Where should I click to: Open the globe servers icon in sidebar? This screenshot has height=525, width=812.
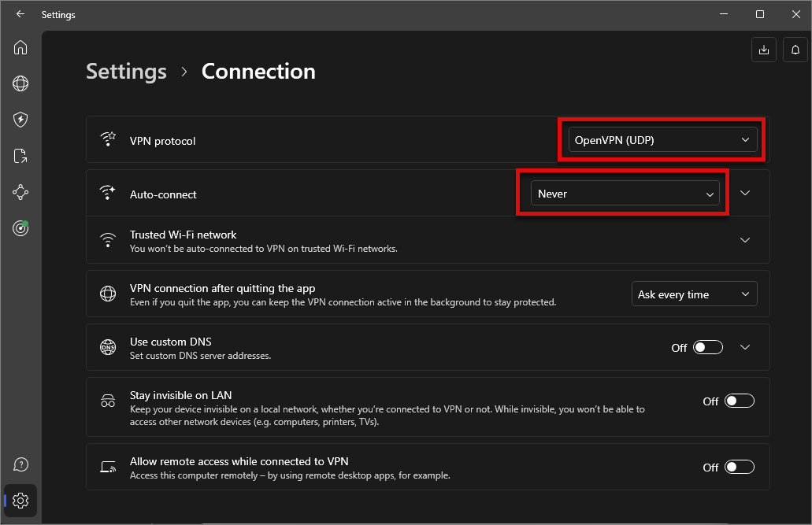[20, 83]
